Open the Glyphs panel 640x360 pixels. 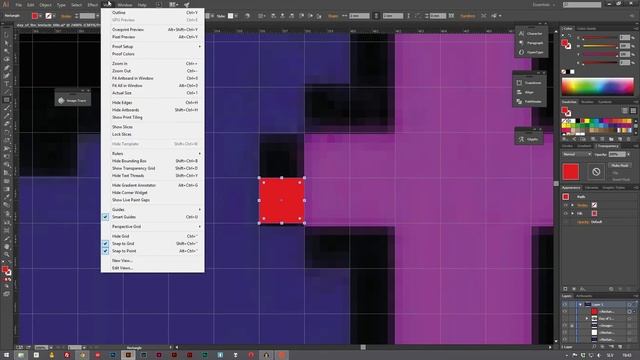coord(529,139)
